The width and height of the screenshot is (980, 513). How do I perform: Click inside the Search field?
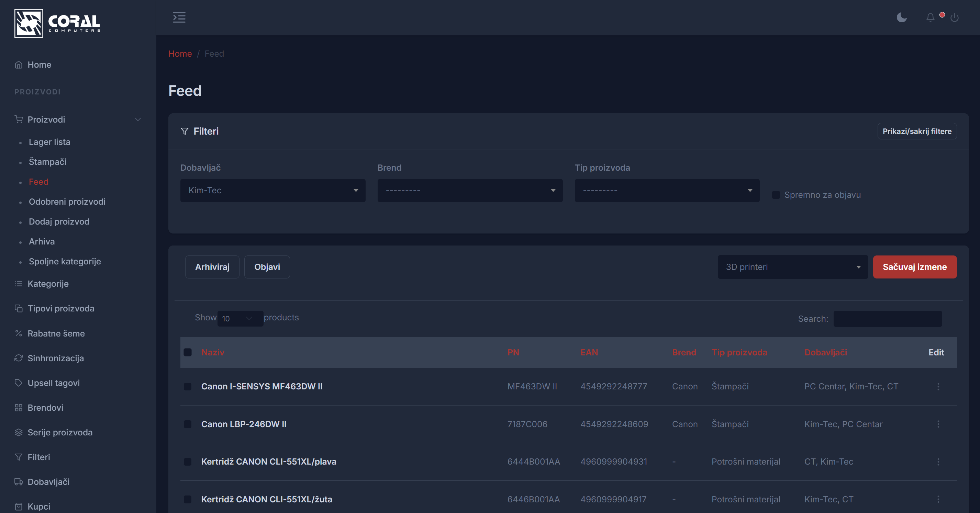[888, 318]
